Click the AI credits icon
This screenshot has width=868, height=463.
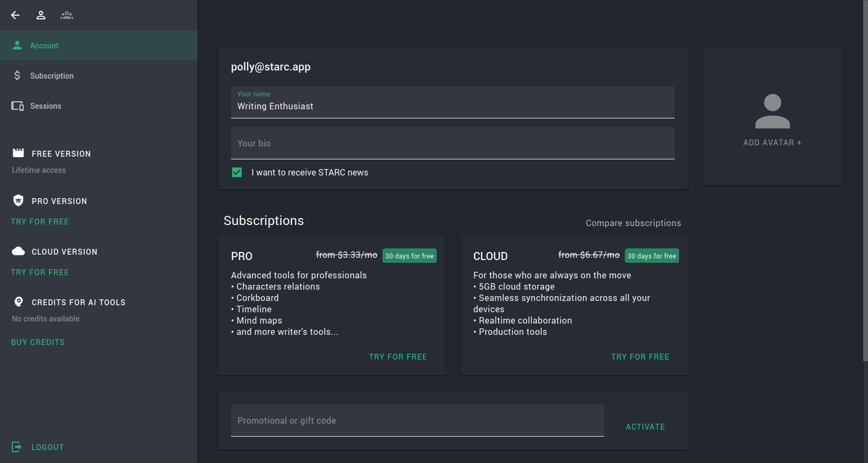tap(18, 301)
